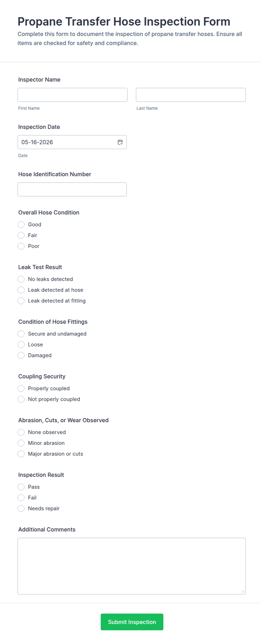Image resolution: width=261 pixels, height=644 pixels.
Task: Choose Leak detected at fitting
Action: coord(21,301)
